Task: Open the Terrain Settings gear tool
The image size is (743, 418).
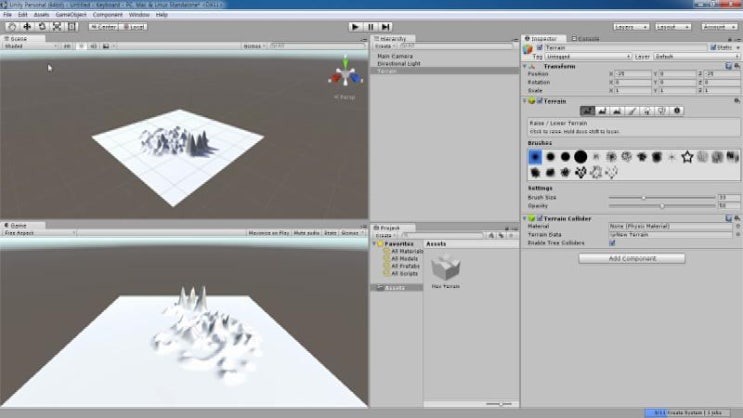Action: 677,111
